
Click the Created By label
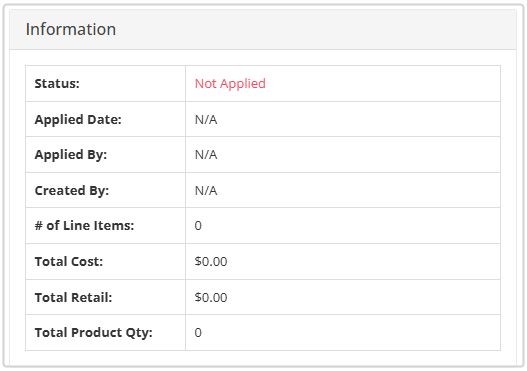72,191
